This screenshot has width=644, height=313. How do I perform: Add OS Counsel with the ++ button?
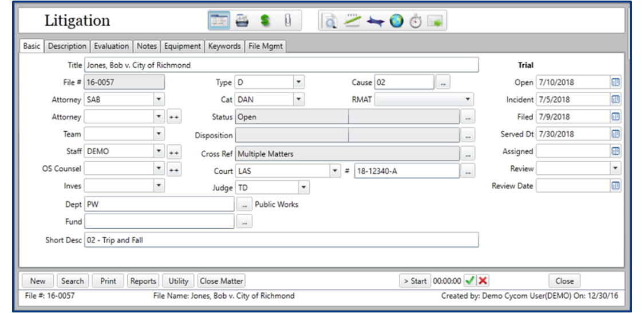pyautogui.click(x=173, y=170)
